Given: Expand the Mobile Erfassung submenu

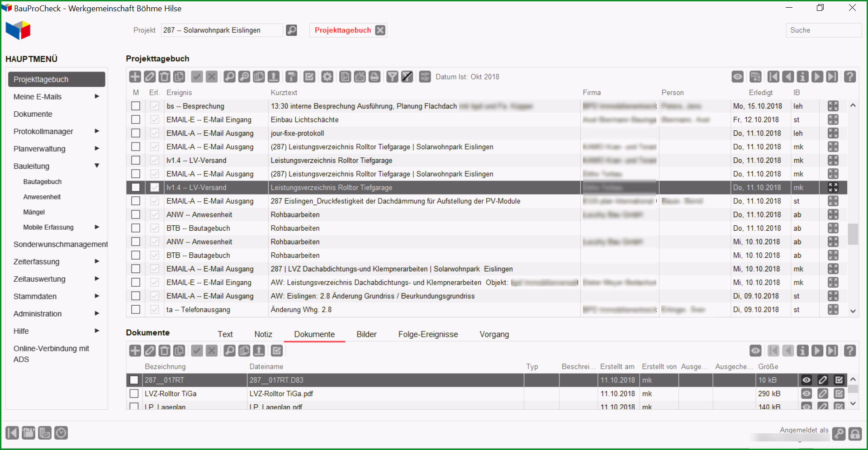Looking at the screenshot, I should click(x=97, y=227).
